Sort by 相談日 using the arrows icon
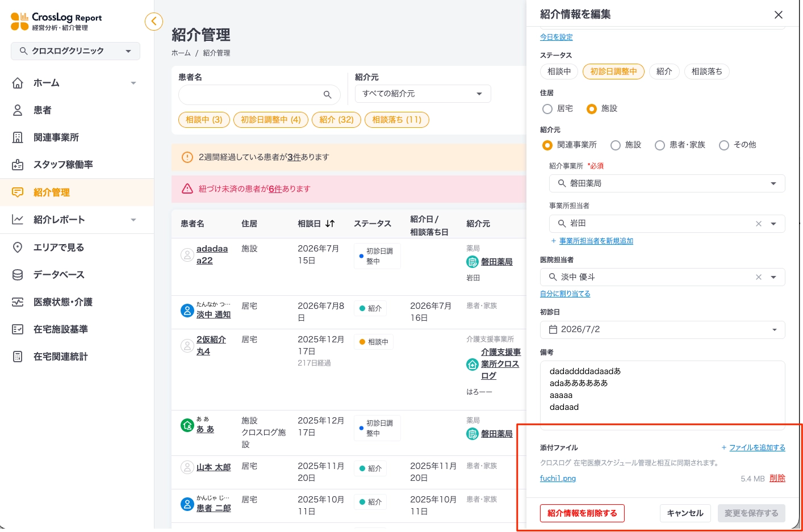The image size is (803, 532). click(x=330, y=224)
